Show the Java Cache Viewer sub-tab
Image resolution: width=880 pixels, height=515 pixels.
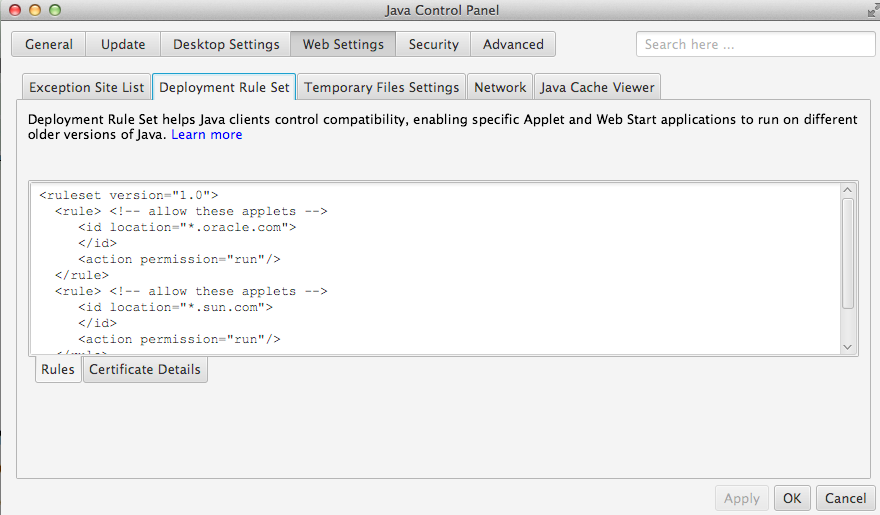click(x=597, y=87)
